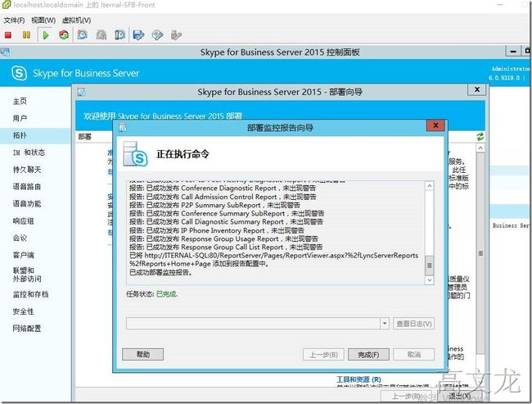Select 主页 in the left navigation
The height and width of the screenshot is (404, 532).
point(20,101)
